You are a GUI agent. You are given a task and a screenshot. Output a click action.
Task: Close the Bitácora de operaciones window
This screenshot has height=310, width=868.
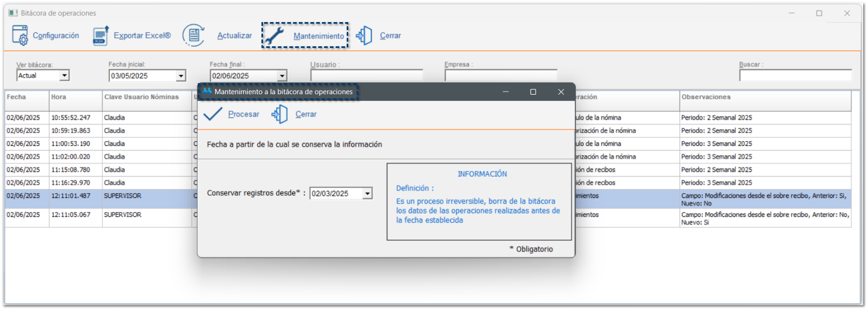coord(847,13)
